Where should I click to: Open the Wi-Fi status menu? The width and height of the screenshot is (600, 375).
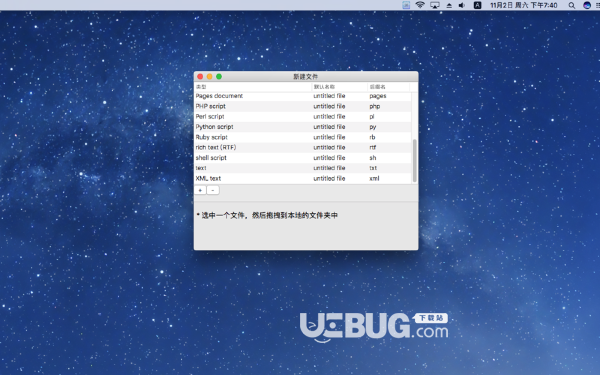click(420, 5)
